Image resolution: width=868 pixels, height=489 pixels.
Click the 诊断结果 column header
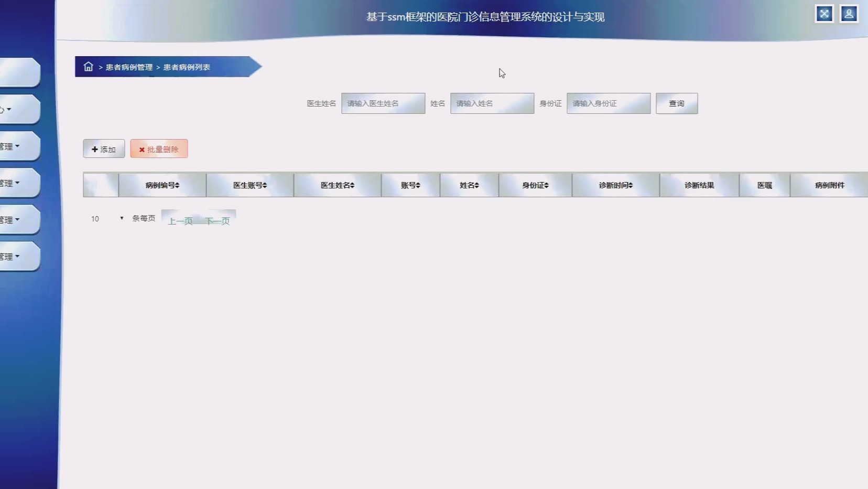(x=699, y=185)
